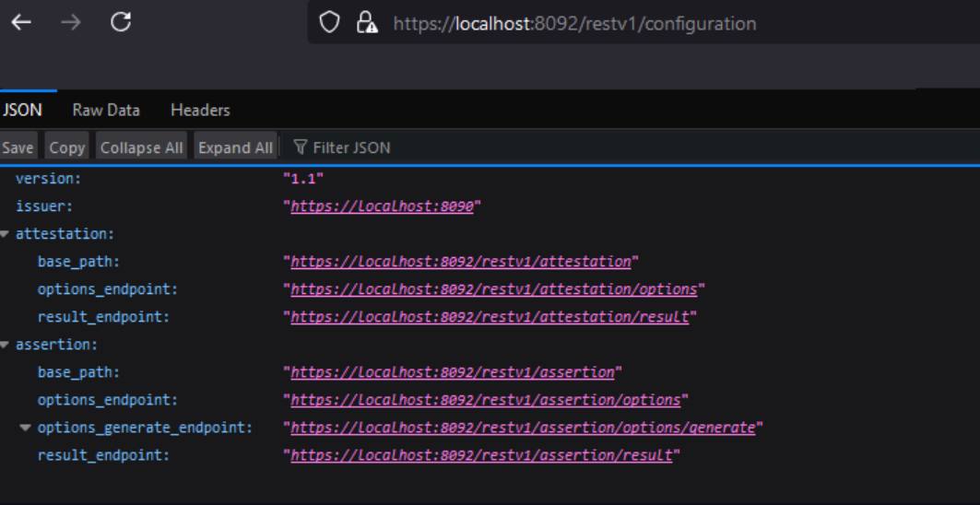Open the issuer localhost:8090 link
The image size is (980, 505).
click(x=382, y=206)
